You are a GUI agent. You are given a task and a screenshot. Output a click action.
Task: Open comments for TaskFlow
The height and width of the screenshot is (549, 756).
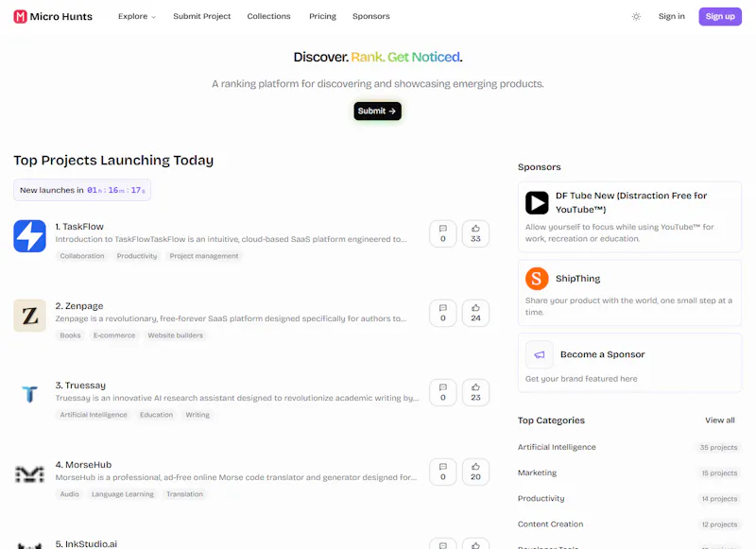pyautogui.click(x=442, y=233)
